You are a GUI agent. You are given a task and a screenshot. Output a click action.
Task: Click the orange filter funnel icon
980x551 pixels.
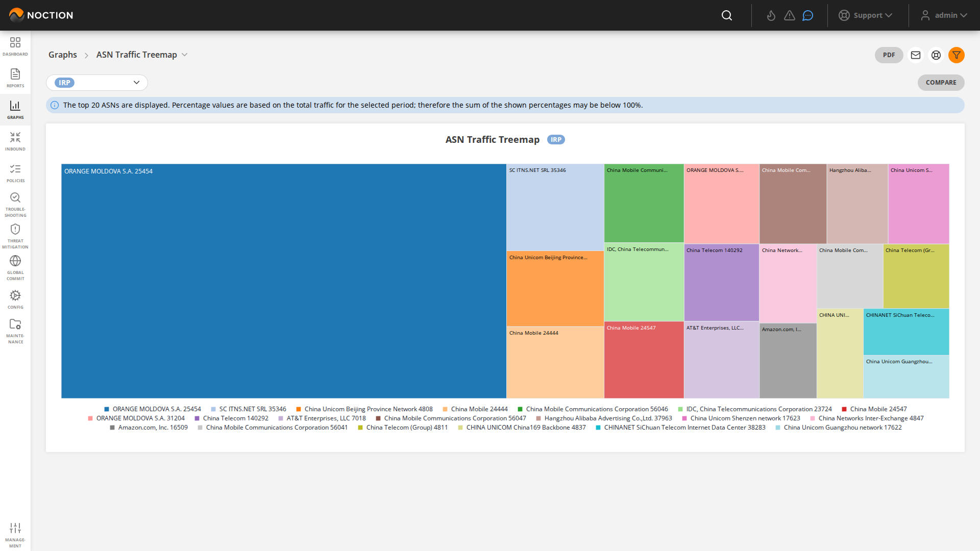[957, 55]
